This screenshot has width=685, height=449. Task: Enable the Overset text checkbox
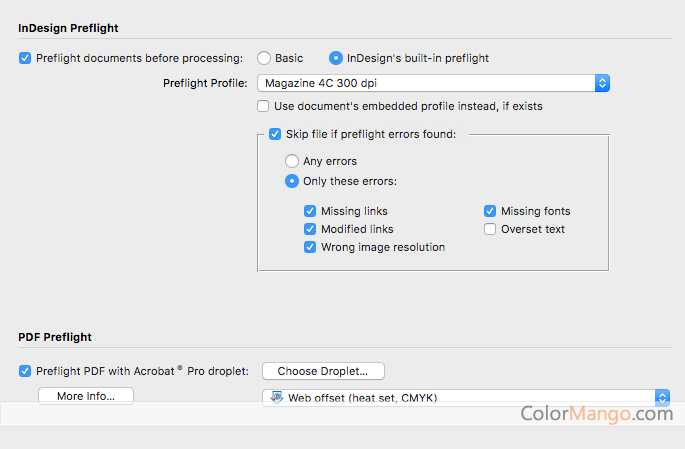[490, 229]
